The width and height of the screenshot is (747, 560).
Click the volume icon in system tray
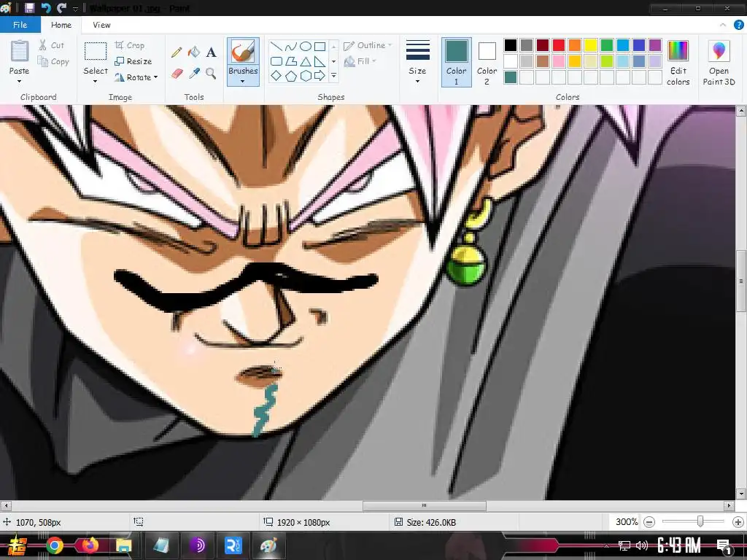pyautogui.click(x=642, y=545)
